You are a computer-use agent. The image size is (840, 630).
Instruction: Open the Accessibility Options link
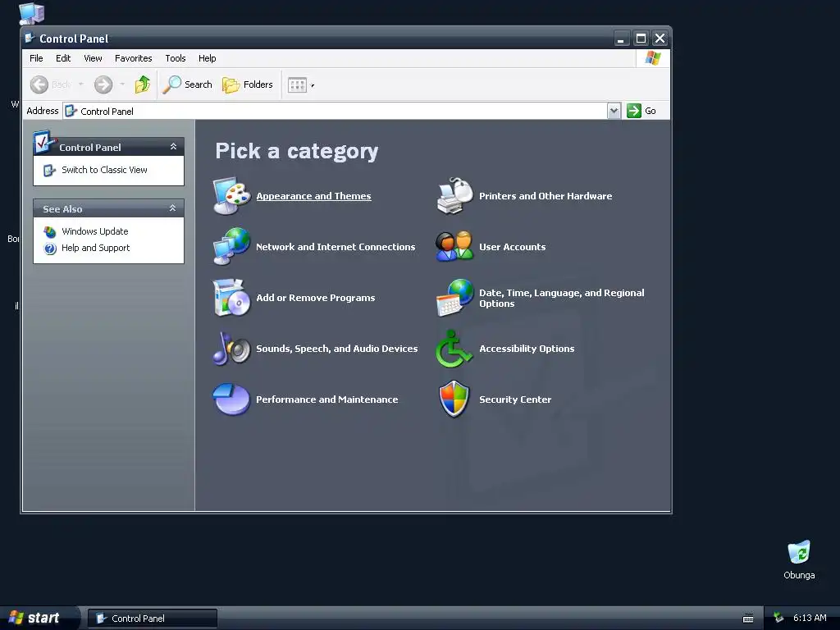click(527, 349)
